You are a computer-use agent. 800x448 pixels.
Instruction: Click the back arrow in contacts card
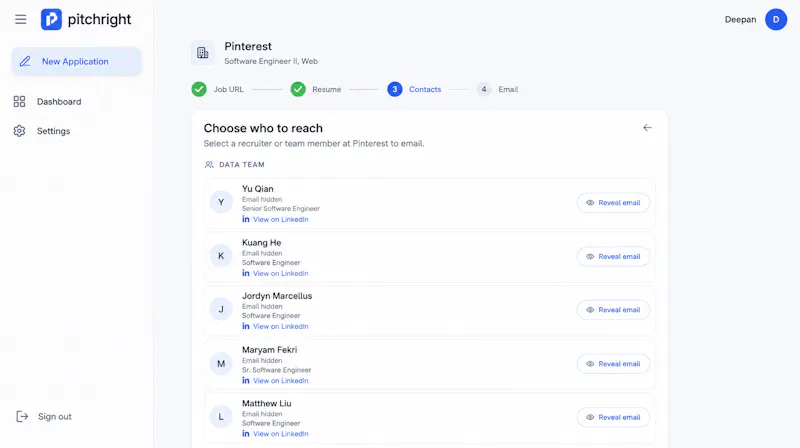click(647, 128)
